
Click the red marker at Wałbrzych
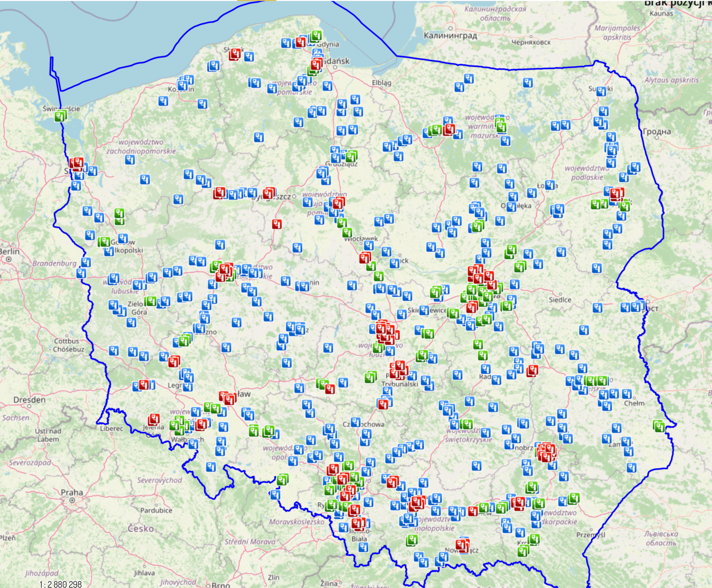(x=201, y=424)
